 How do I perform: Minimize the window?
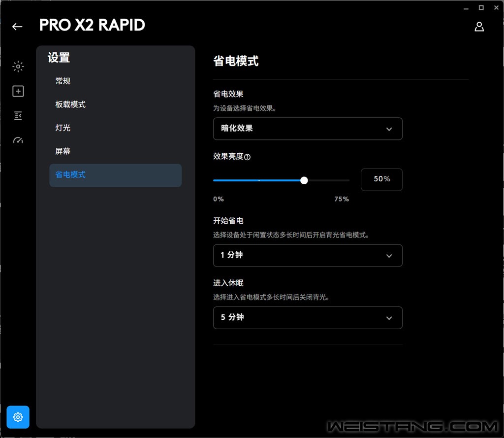[466, 8]
